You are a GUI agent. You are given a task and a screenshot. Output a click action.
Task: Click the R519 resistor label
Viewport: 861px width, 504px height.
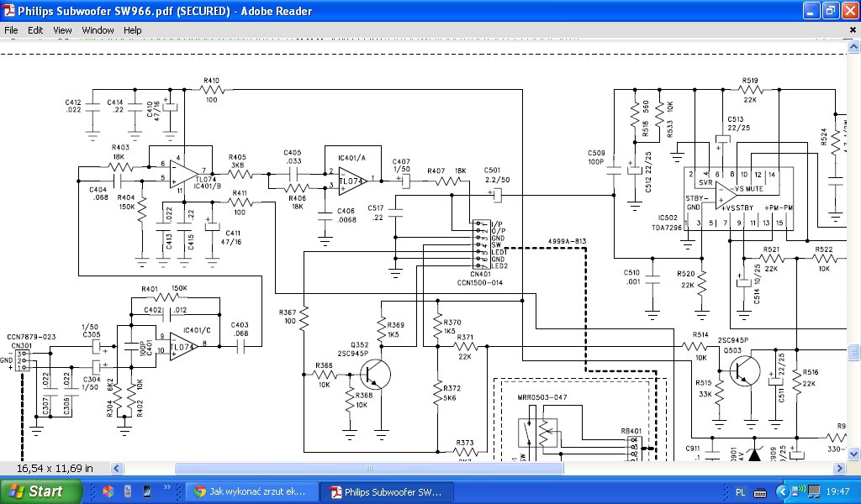coord(750,81)
